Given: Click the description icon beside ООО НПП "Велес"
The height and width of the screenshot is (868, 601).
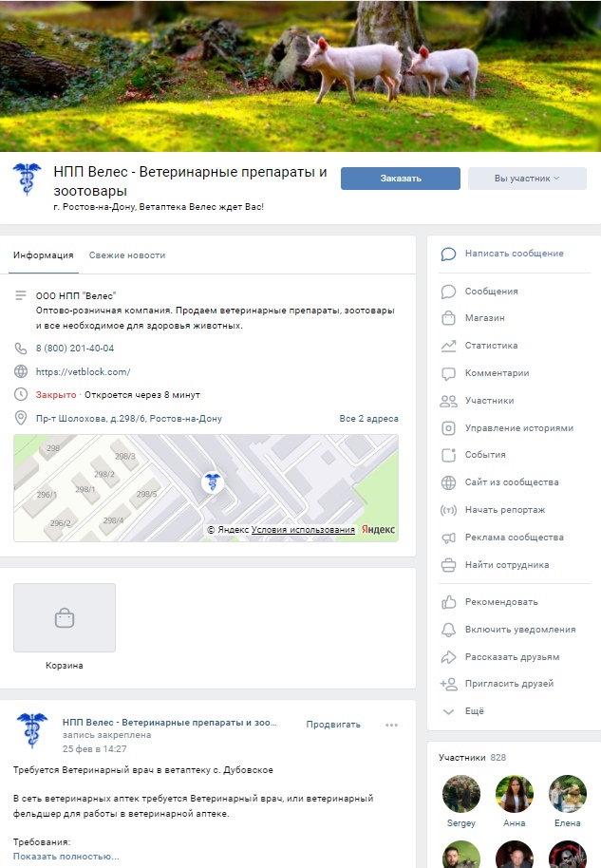Looking at the screenshot, I should pyautogui.click(x=21, y=295).
